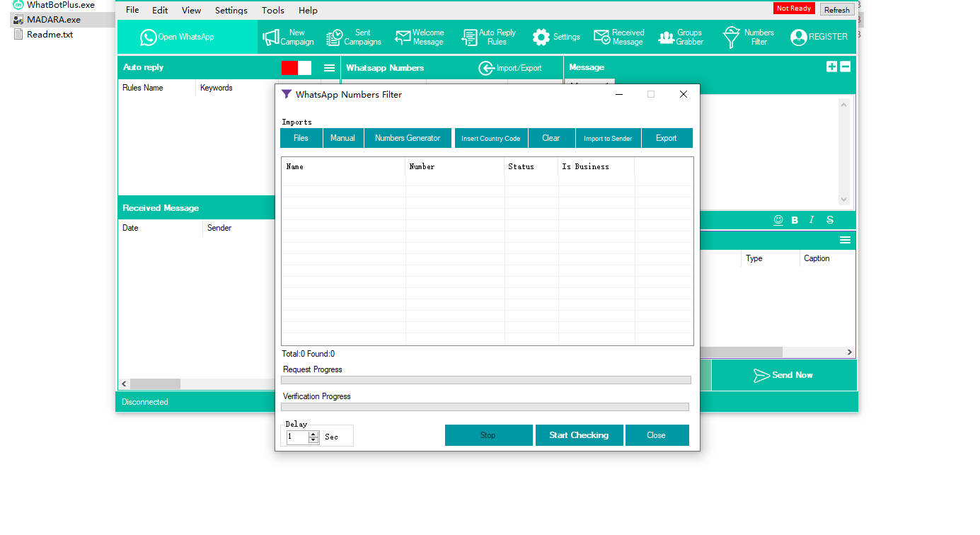
Task: Click the Send Now paper plane button
Action: pos(783,375)
